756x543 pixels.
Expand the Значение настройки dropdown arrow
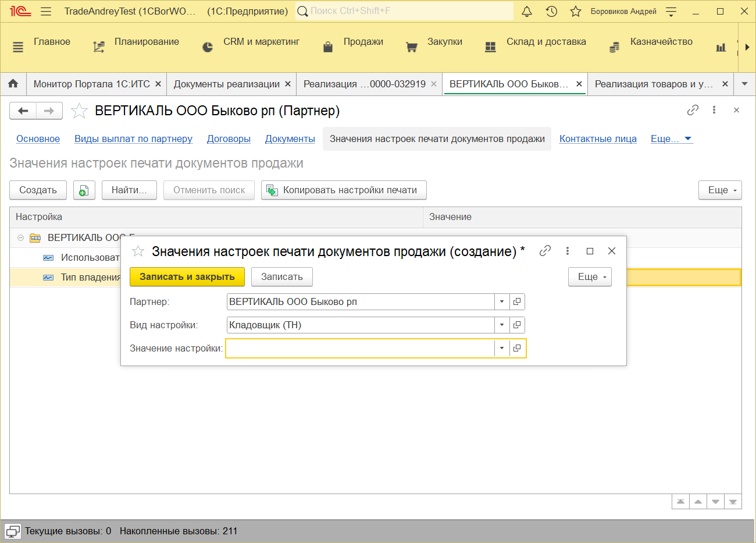(x=502, y=348)
